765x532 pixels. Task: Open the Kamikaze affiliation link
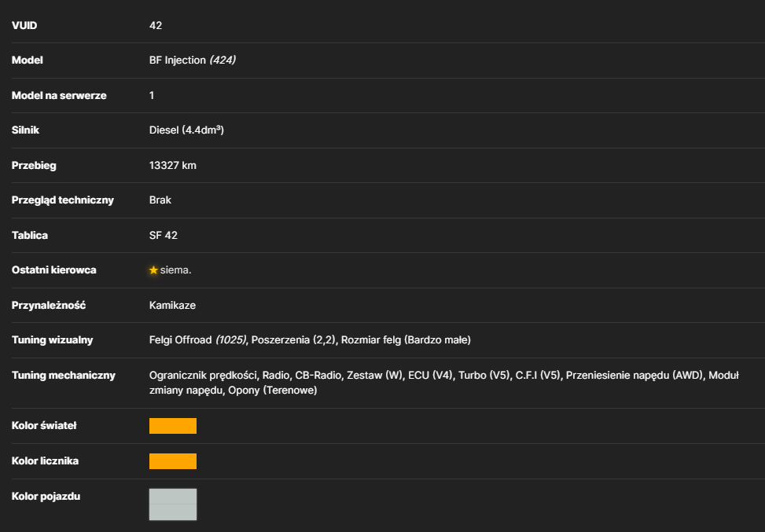pyautogui.click(x=172, y=305)
